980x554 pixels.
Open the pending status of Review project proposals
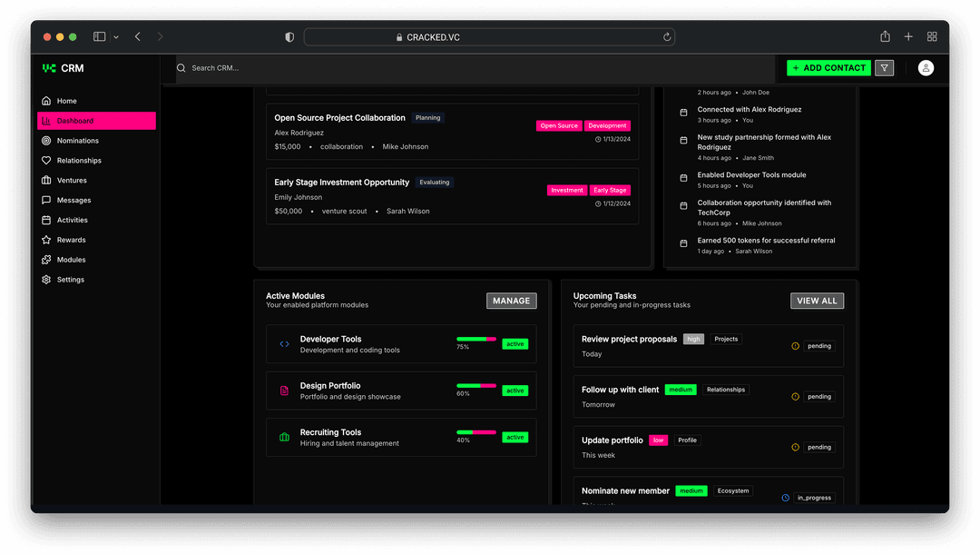(818, 346)
